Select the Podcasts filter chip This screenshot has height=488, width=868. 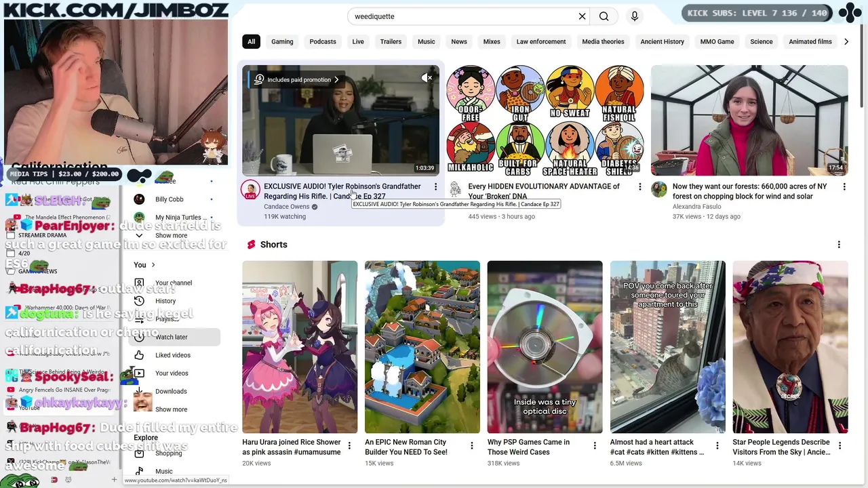coord(323,42)
